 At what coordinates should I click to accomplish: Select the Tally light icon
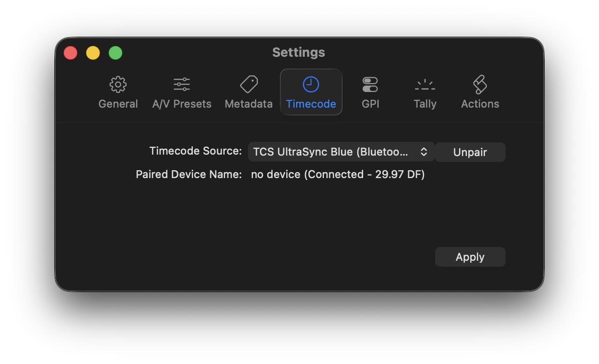[x=425, y=85]
